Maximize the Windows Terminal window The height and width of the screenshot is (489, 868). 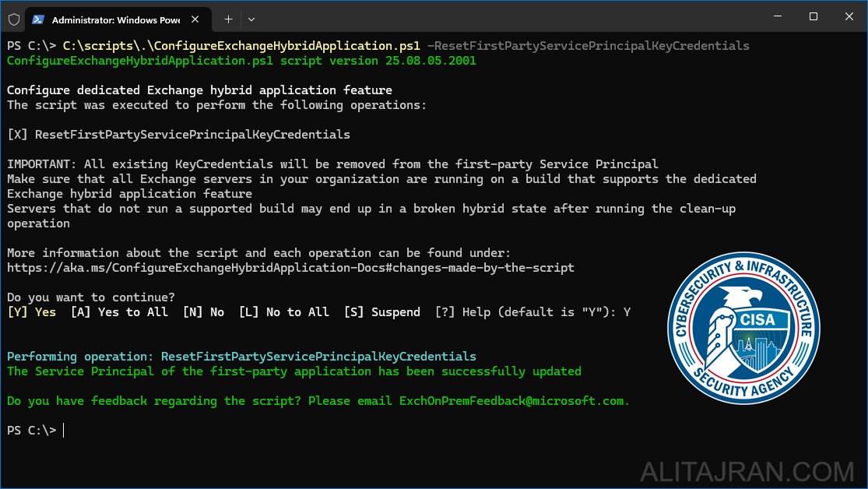pyautogui.click(x=814, y=16)
